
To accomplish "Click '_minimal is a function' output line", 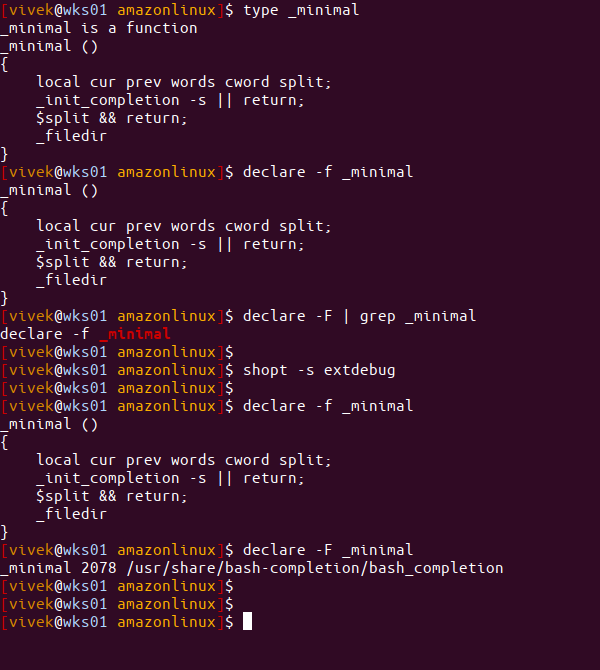I will (x=99, y=28).
